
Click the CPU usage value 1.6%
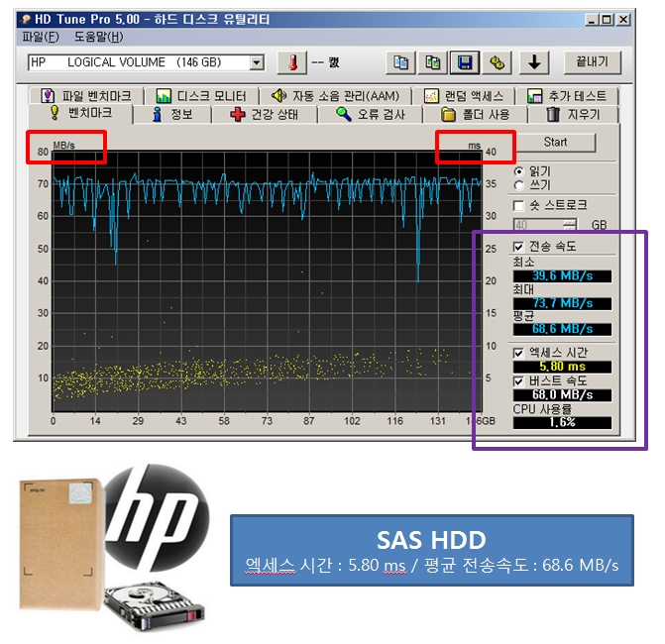[562, 423]
